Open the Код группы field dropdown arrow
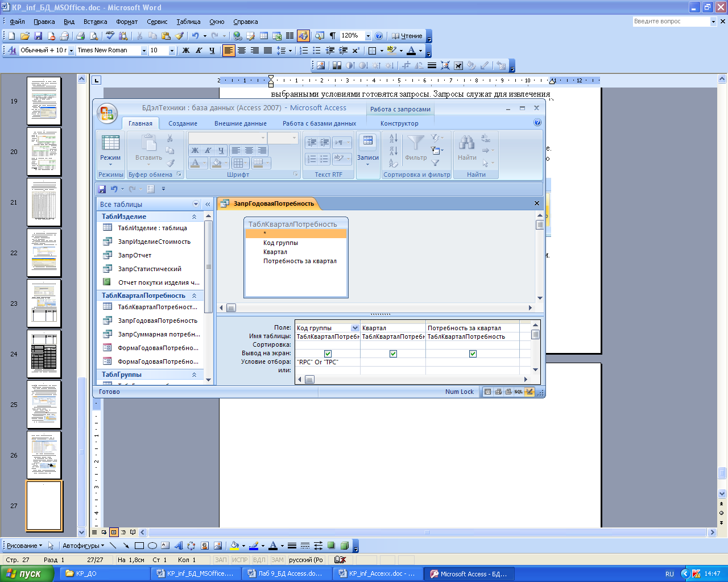The width and height of the screenshot is (728, 582). tap(355, 328)
